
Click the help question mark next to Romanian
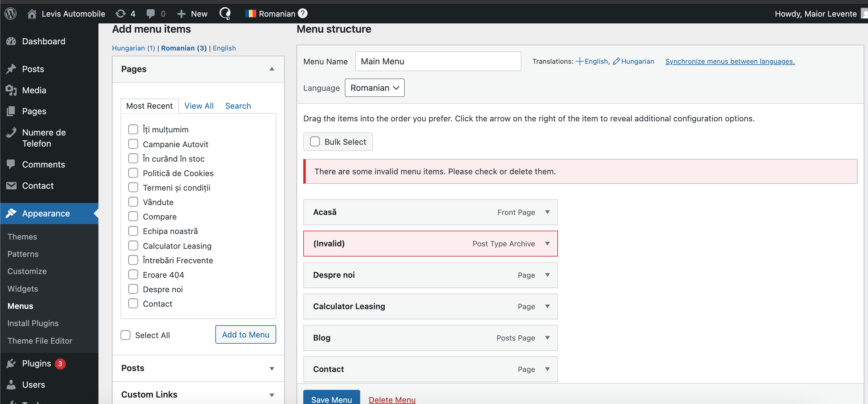click(x=303, y=13)
